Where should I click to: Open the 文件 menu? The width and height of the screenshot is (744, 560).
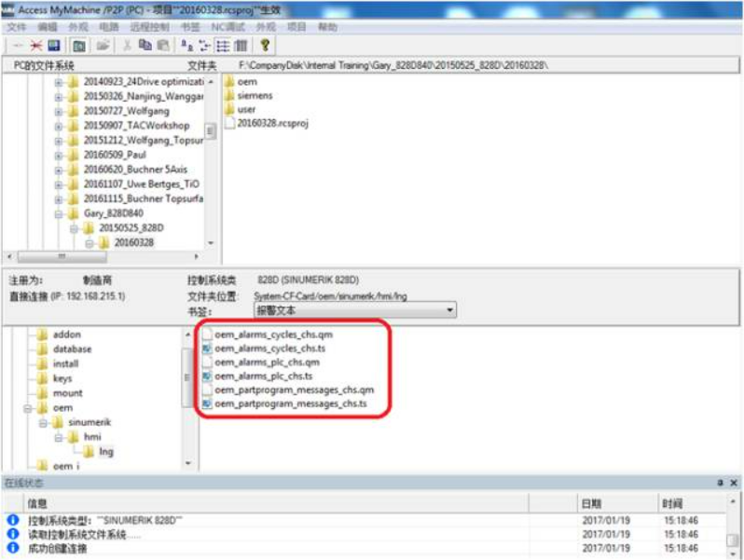pos(17,28)
